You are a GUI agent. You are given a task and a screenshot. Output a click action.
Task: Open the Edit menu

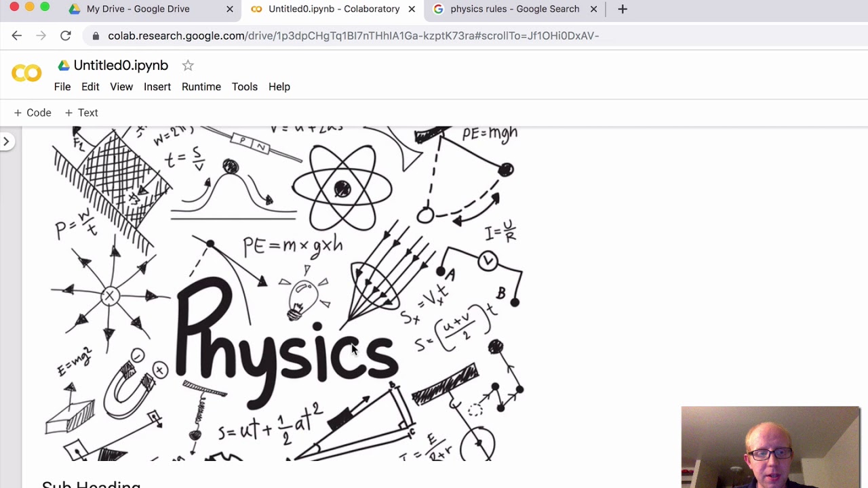(90, 87)
